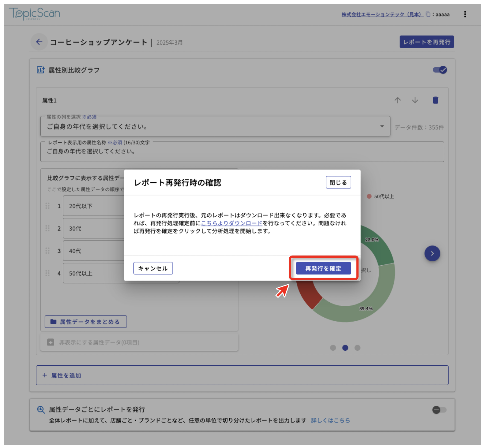Screen dimensions: 485x448
Task: Select the third carousel dot below the chart
Action: pos(357,348)
